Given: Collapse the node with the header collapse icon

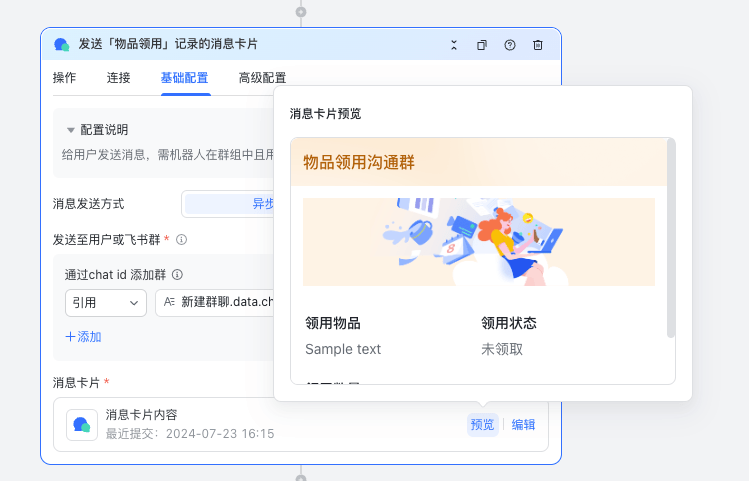Looking at the screenshot, I should (x=454, y=45).
